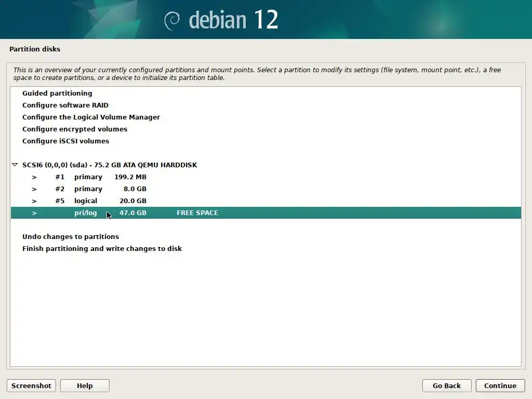The height and width of the screenshot is (399, 532).
Task: Click the 199.2 MB size value
Action: pyautogui.click(x=130, y=177)
